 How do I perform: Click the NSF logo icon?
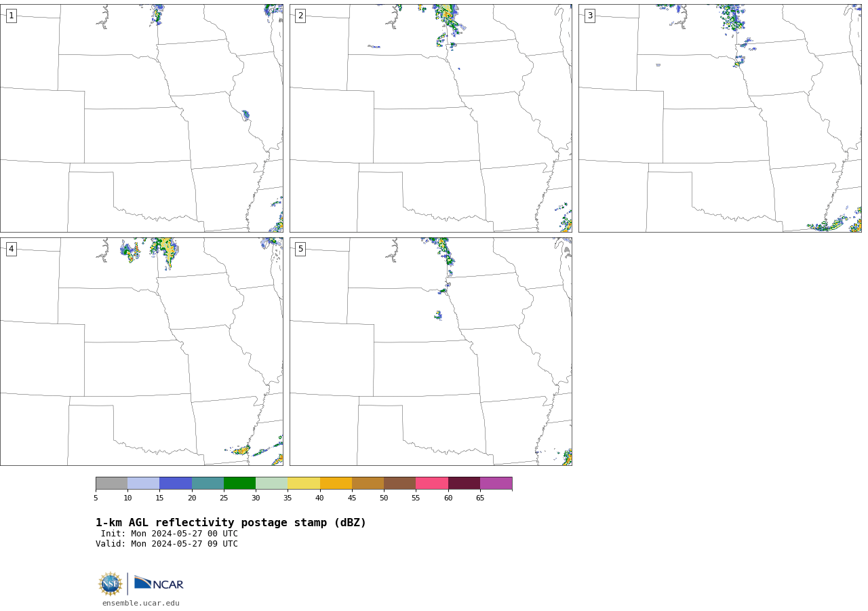[111, 584]
